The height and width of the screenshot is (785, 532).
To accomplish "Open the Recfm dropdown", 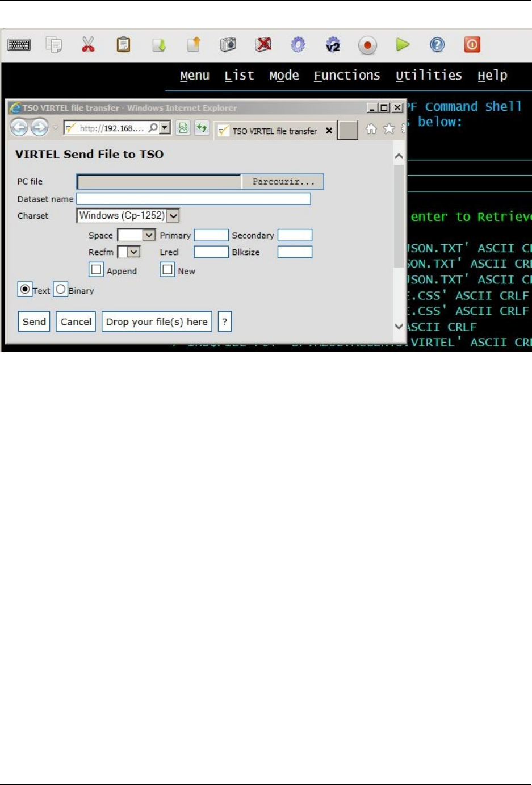I will pos(128,252).
